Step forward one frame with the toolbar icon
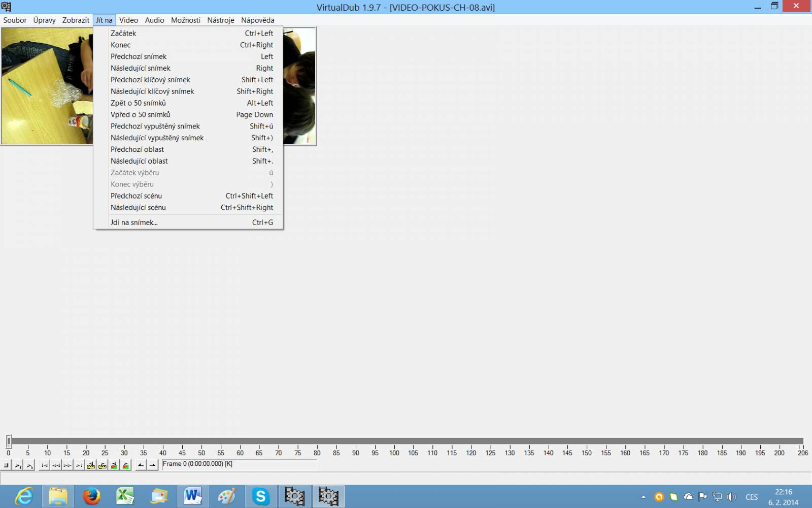Viewport: 812px width, 508px height. (67, 465)
